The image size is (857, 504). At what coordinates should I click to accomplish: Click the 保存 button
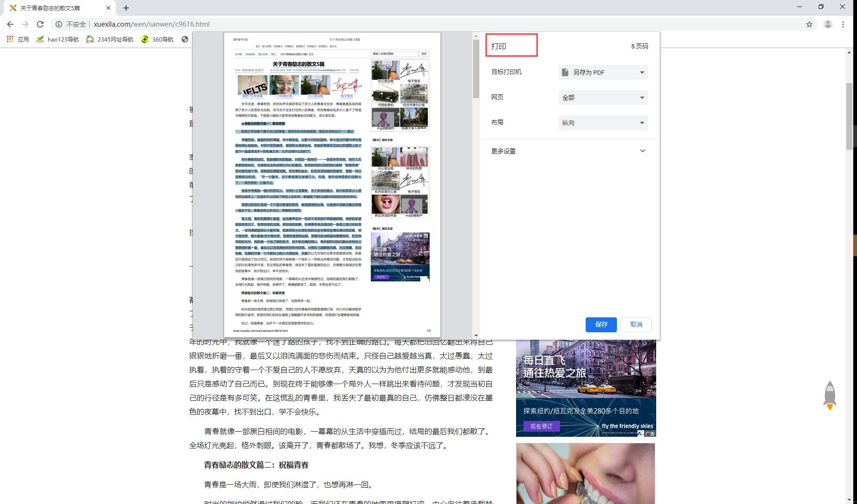[601, 324]
